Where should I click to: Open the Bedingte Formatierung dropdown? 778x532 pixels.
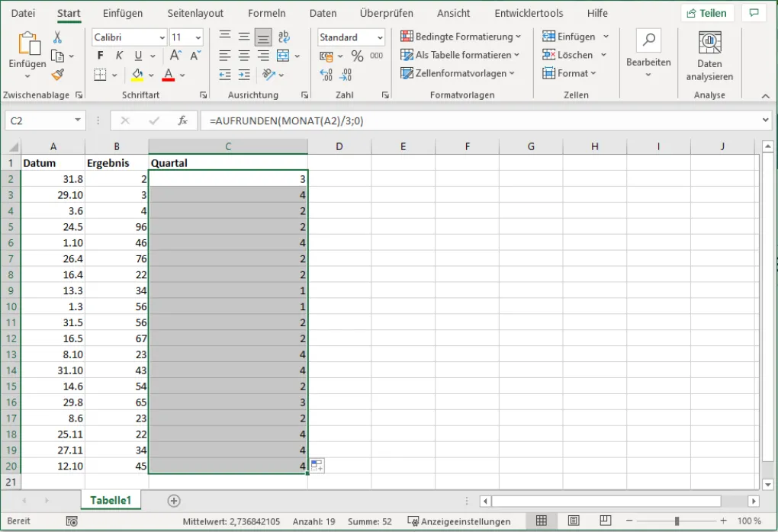click(x=461, y=37)
